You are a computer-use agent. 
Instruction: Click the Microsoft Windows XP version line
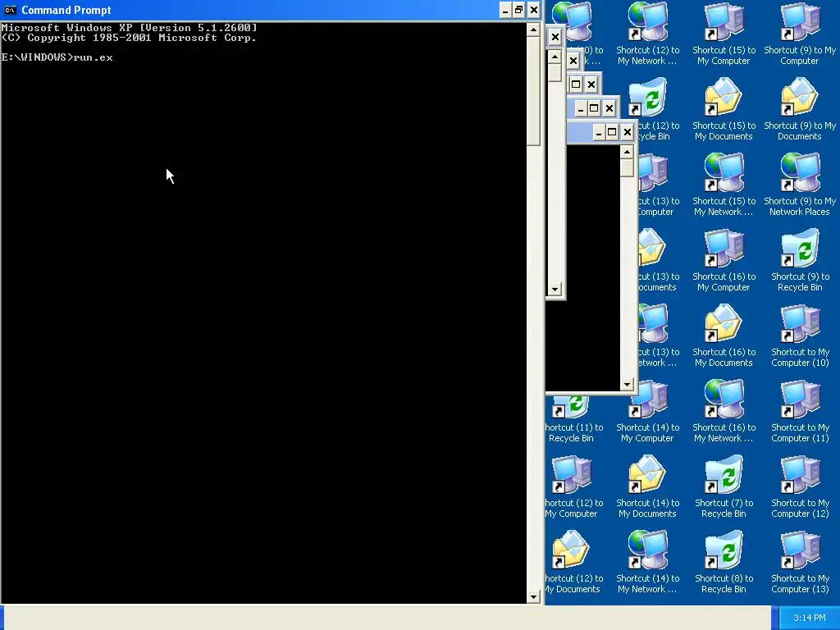[129, 28]
